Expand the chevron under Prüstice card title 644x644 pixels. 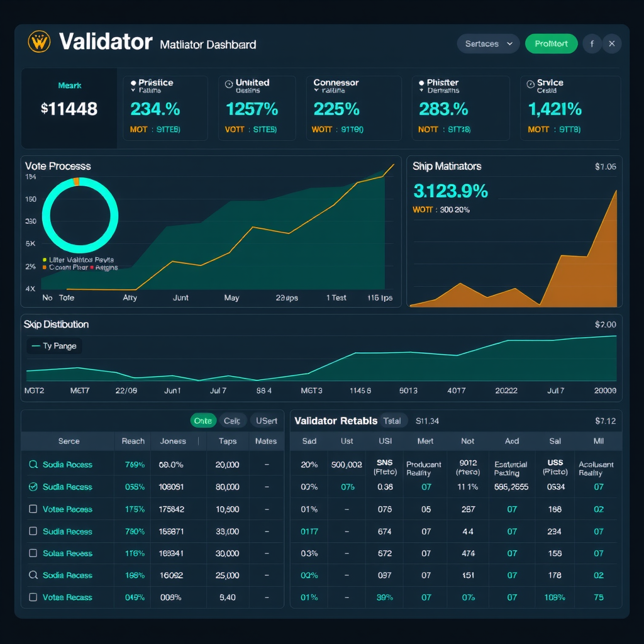click(x=133, y=91)
